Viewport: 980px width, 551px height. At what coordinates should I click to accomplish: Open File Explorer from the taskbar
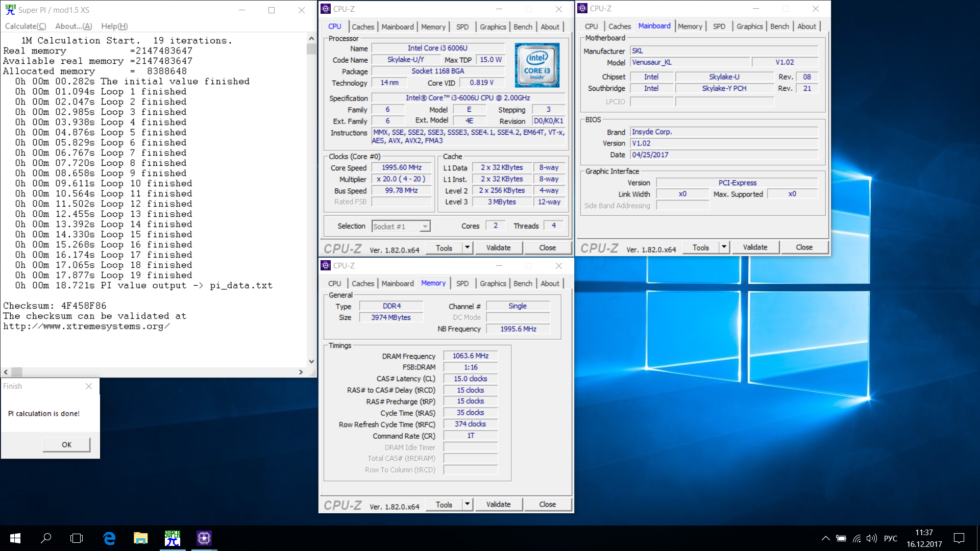tap(140, 538)
